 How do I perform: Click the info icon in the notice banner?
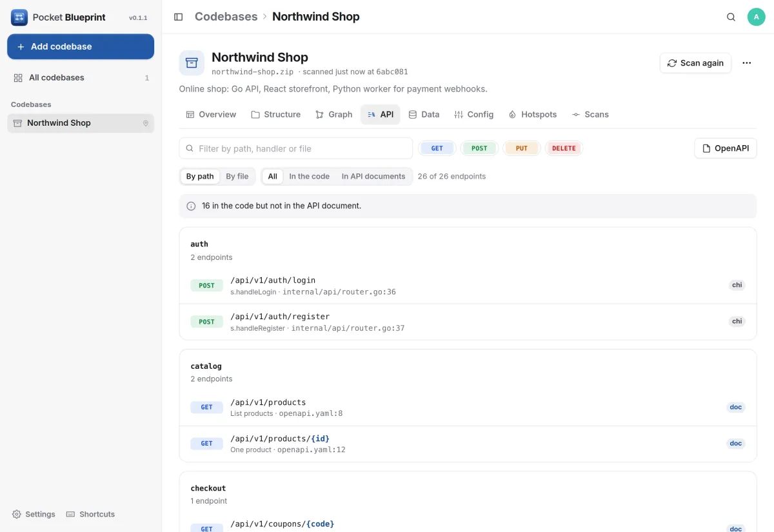coord(191,206)
